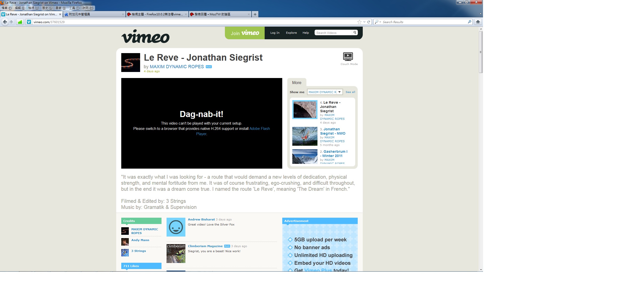Screen dimensions: 644x302
Task: Open the URL bar history dropdown arrow
Action: click(x=364, y=22)
